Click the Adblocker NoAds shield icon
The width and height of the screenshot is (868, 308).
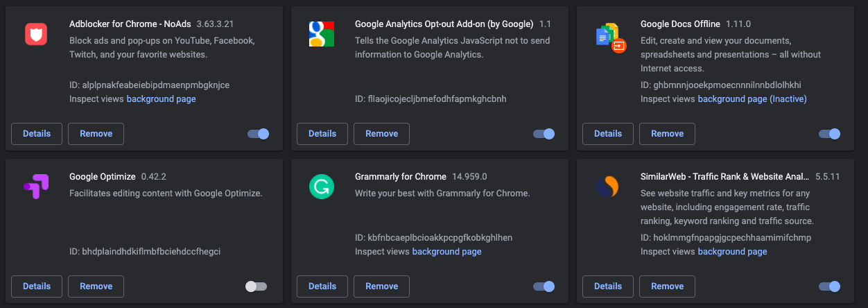36,33
